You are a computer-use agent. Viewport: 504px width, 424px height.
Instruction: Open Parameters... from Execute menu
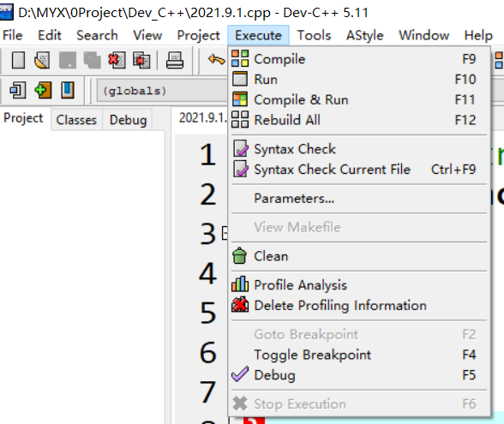pyautogui.click(x=359, y=198)
